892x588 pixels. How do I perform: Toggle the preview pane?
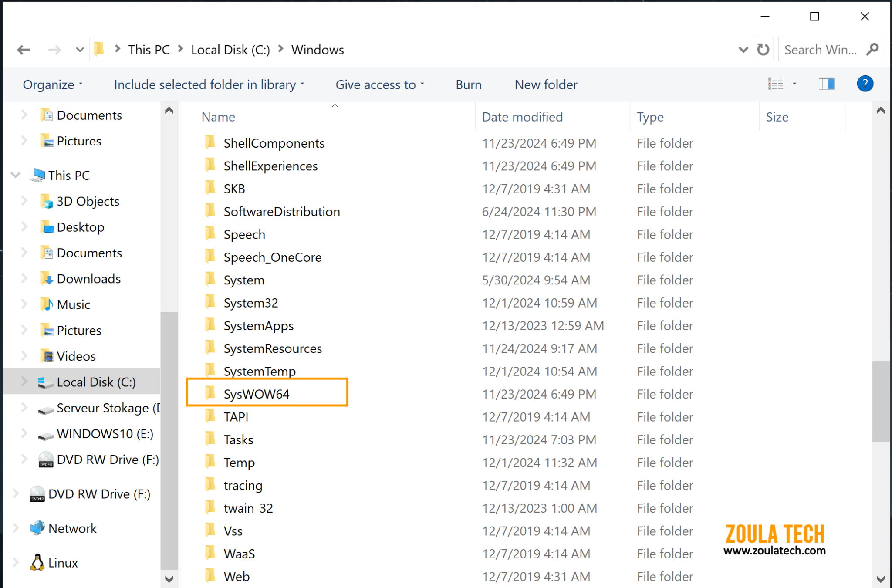pos(826,83)
